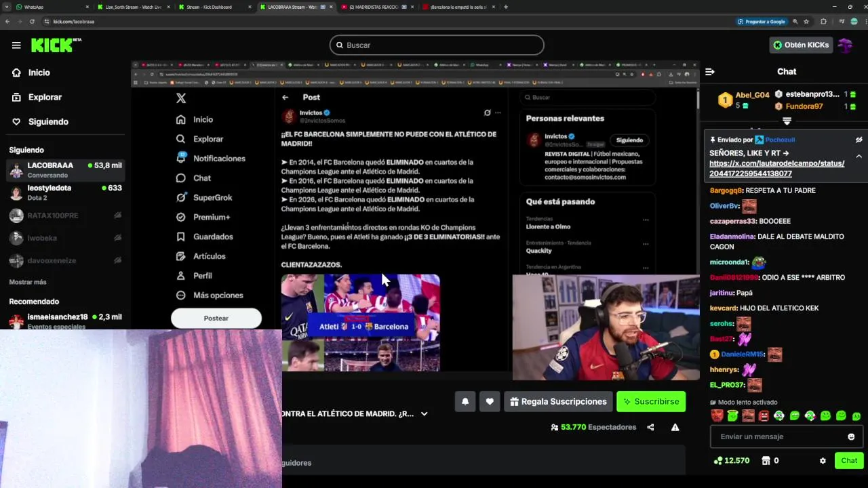Select RATAX100PRE offline channel
Viewport: 868px width, 488px height.
point(65,216)
